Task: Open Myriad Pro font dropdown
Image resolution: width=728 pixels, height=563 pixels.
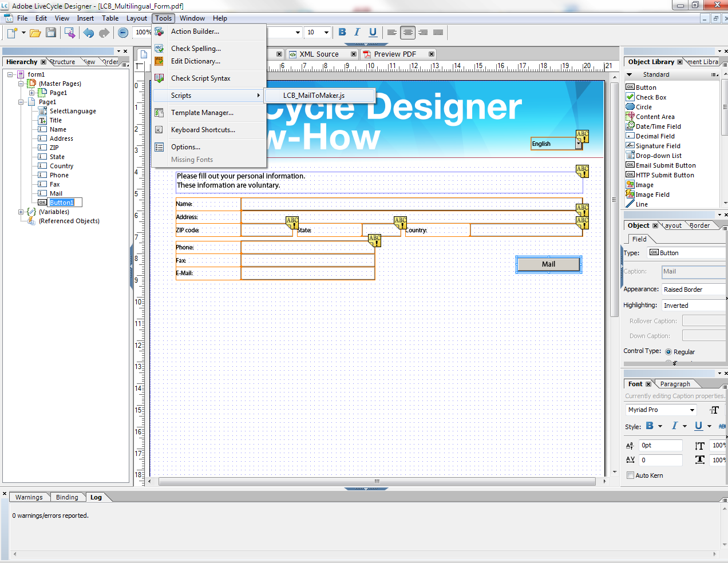Action: coord(691,410)
